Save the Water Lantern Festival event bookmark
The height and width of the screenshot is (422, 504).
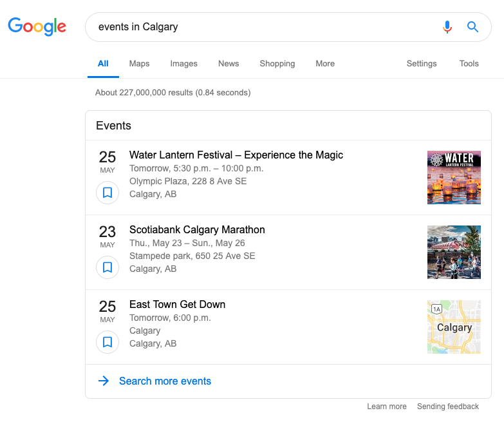pyautogui.click(x=107, y=193)
